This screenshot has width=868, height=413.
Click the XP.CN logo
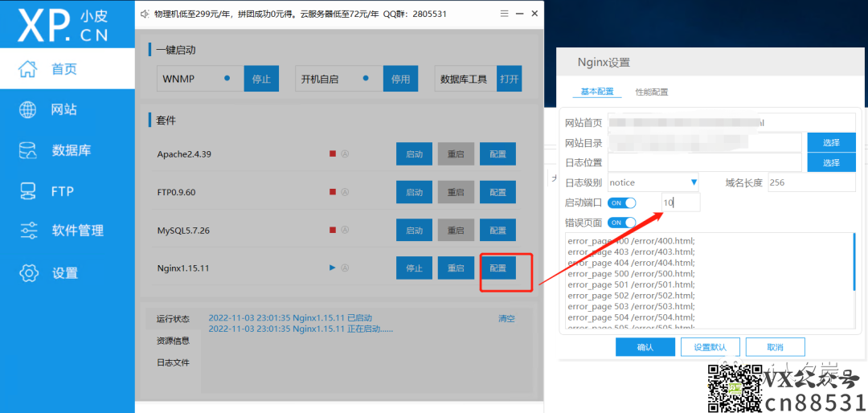[63, 24]
